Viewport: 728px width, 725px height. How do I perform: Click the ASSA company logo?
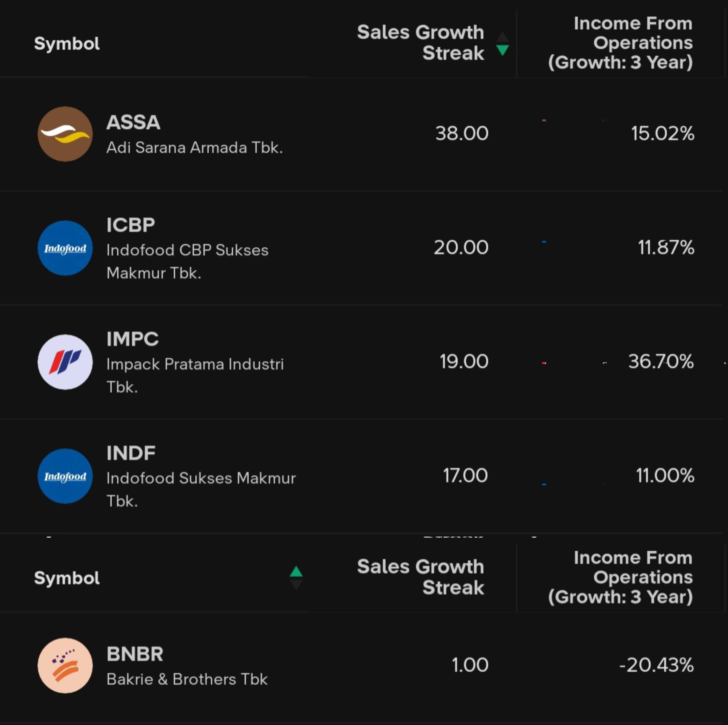(x=65, y=134)
